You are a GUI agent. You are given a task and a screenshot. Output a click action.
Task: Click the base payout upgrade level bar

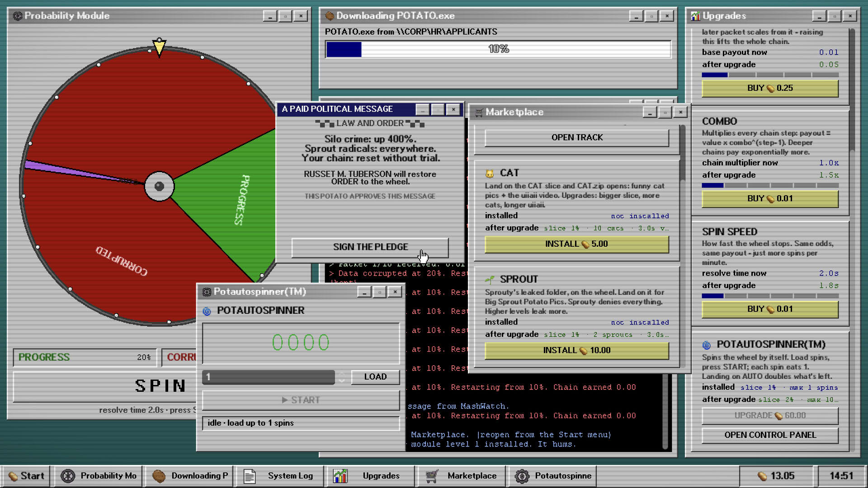click(770, 75)
